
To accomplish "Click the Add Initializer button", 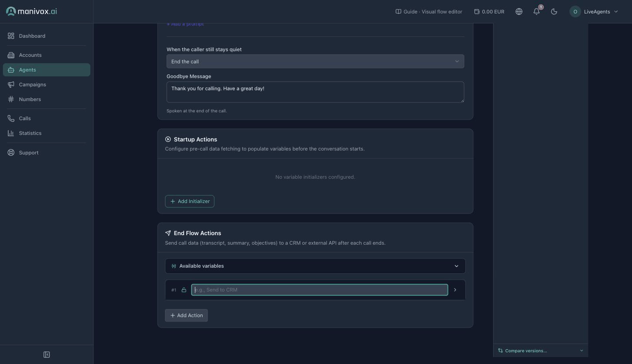I will (190, 201).
